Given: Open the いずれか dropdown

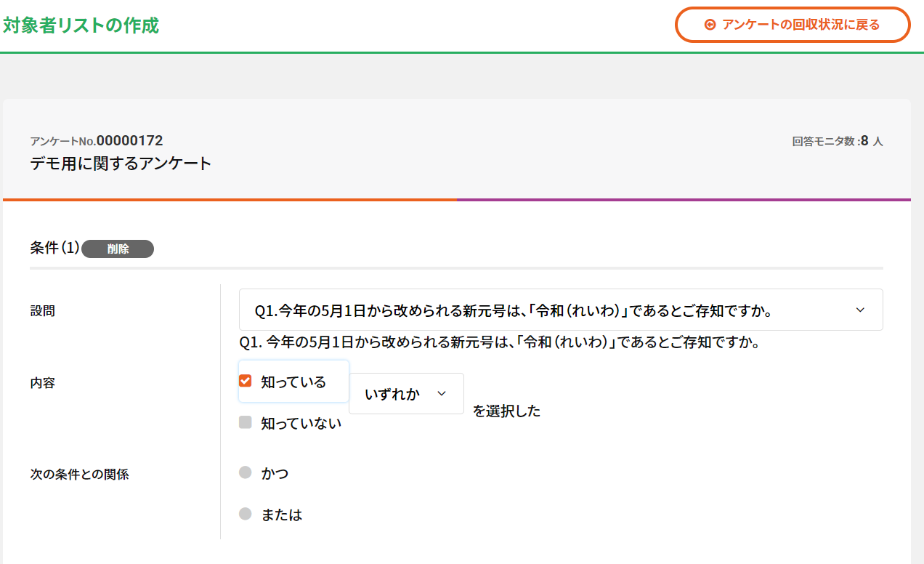Looking at the screenshot, I should click(x=406, y=393).
